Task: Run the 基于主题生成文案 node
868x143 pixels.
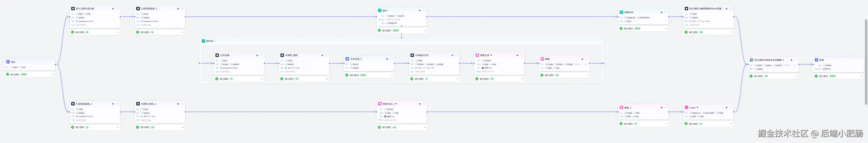Action: pyautogui.click(x=113, y=9)
